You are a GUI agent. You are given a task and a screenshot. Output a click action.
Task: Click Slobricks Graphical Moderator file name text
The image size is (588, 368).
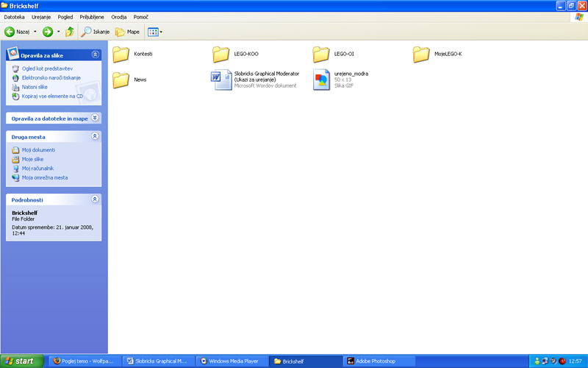(x=267, y=77)
